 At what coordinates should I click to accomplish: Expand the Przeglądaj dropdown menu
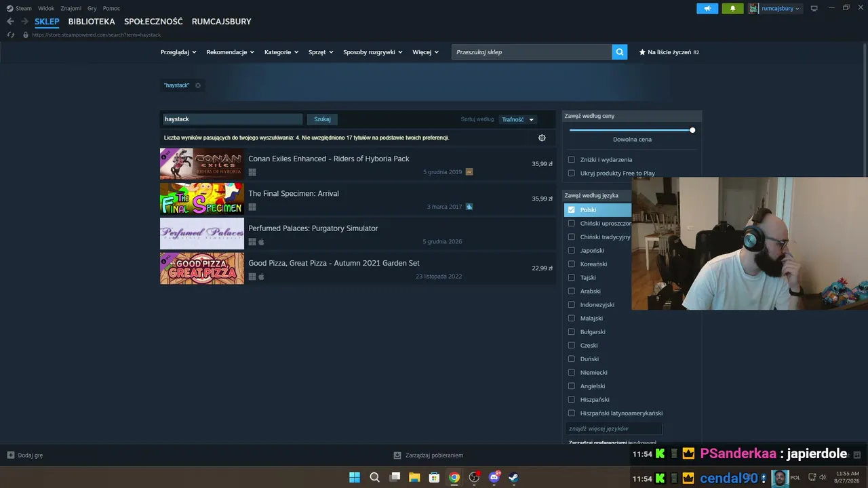coord(178,52)
